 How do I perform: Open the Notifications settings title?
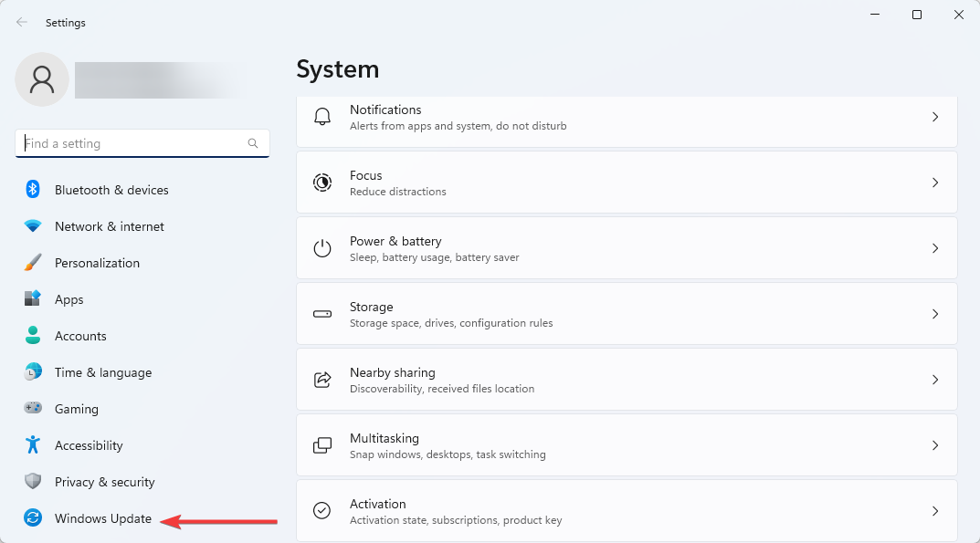(x=385, y=110)
